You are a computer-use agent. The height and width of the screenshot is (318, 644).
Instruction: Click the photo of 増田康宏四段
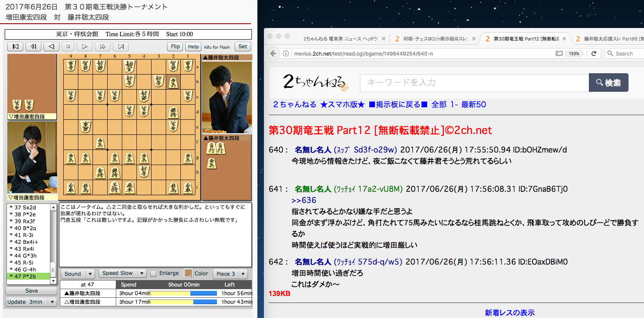pyautogui.click(x=32, y=158)
